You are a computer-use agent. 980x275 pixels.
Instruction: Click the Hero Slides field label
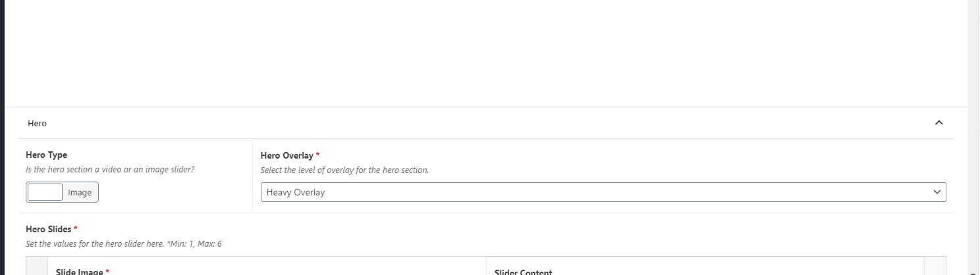[48, 229]
